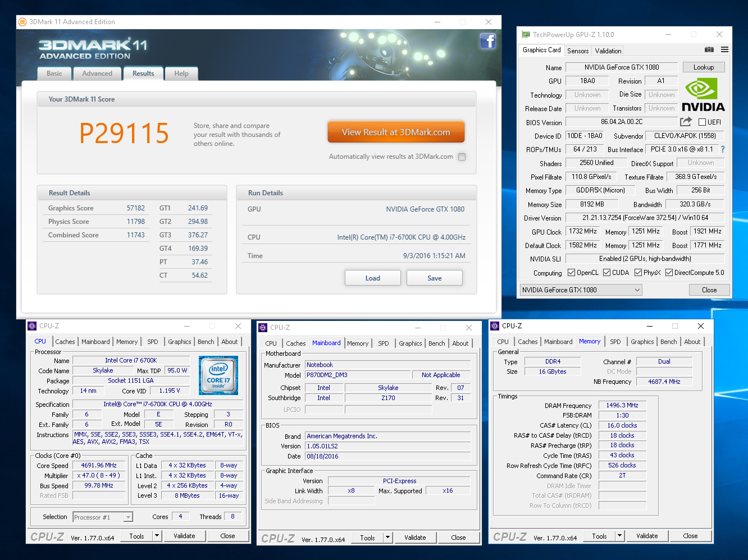The image size is (748, 560).
Task: Expand Tools dropdown arrow in CPU-Z CPU window
Action: pyautogui.click(x=157, y=536)
